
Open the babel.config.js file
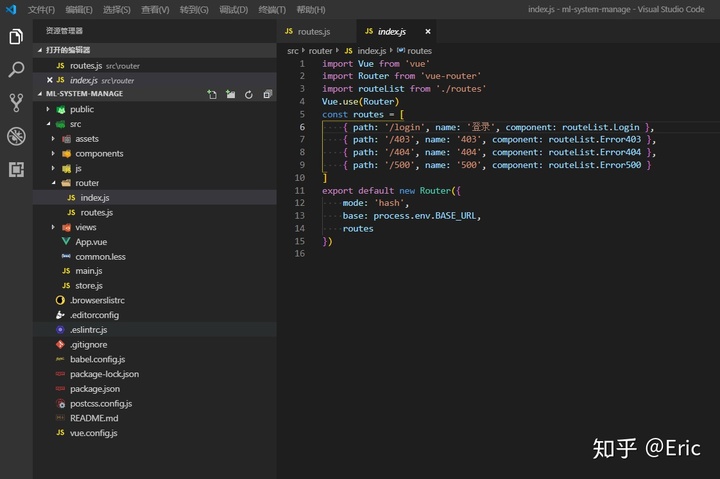click(154, 359)
